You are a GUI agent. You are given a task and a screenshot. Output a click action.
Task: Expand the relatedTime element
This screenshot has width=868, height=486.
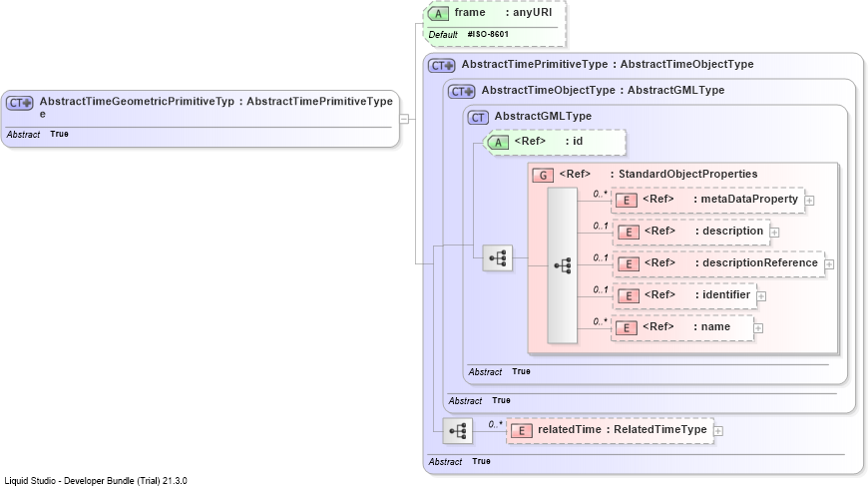click(x=718, y=431)
